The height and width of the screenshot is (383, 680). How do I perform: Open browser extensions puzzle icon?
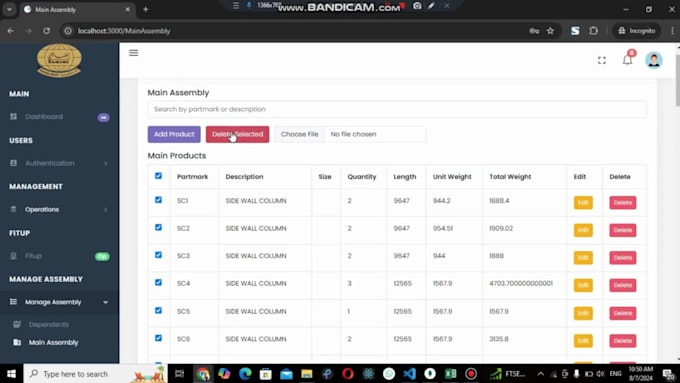[593, 31]
